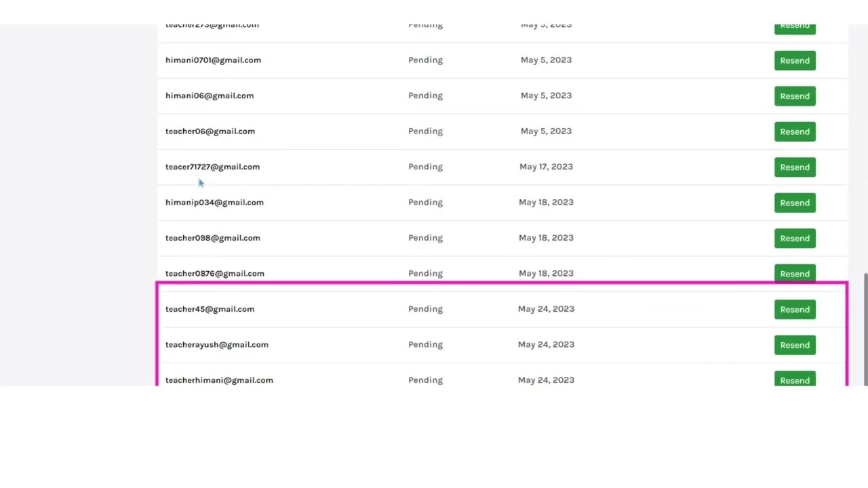Select the himani0701@gmail.com email text
The width and height of the screenshot is (868, 488).
[x=213, y=60]
